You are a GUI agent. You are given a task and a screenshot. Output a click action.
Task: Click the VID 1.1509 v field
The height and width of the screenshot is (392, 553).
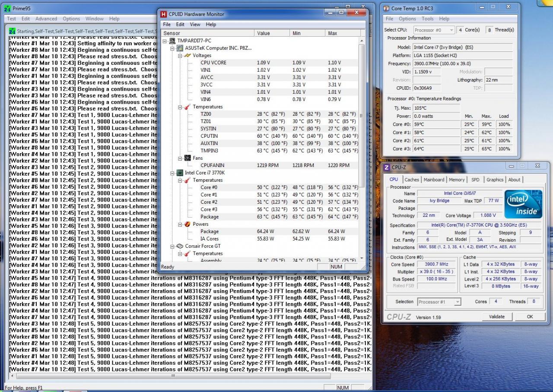coord(427,72)
